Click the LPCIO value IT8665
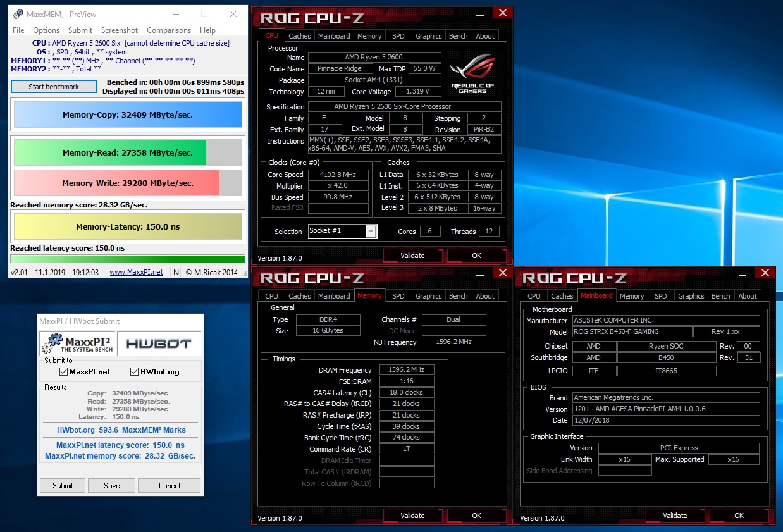783x532 pixels. click(x=667, y=371)
